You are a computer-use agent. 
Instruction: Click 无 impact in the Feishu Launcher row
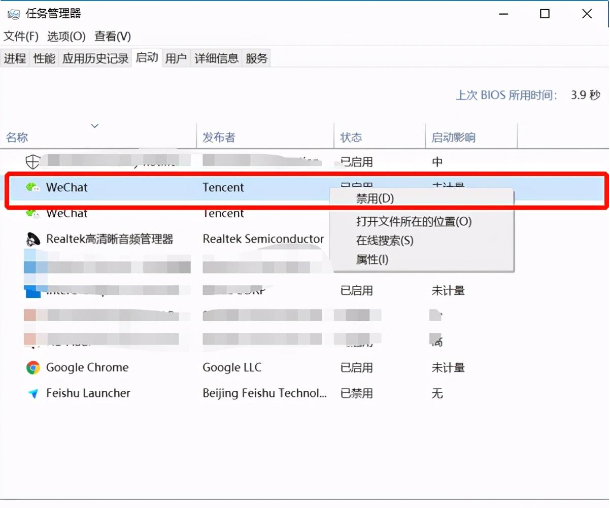pos(437,393)
